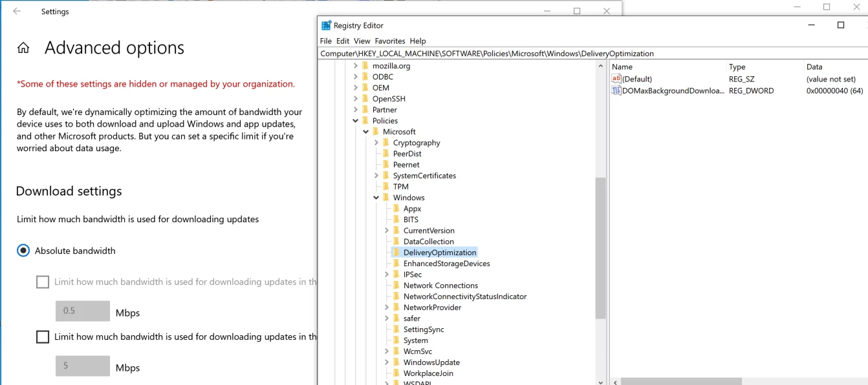868x385 pixels.
Task: Select the (Default) string value icon
Action: click(616, 79)
